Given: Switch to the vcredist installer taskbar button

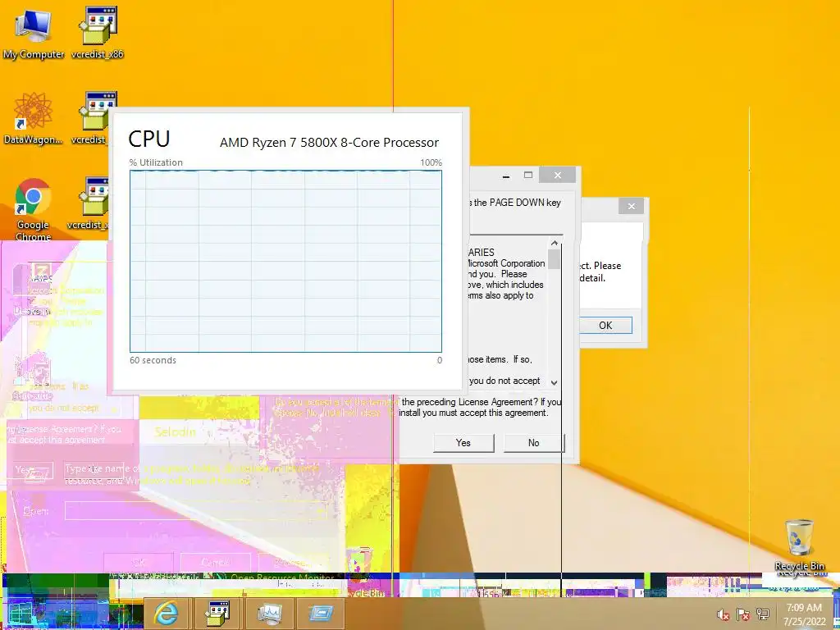Looking at the screenshot, I should click(217, 613).
